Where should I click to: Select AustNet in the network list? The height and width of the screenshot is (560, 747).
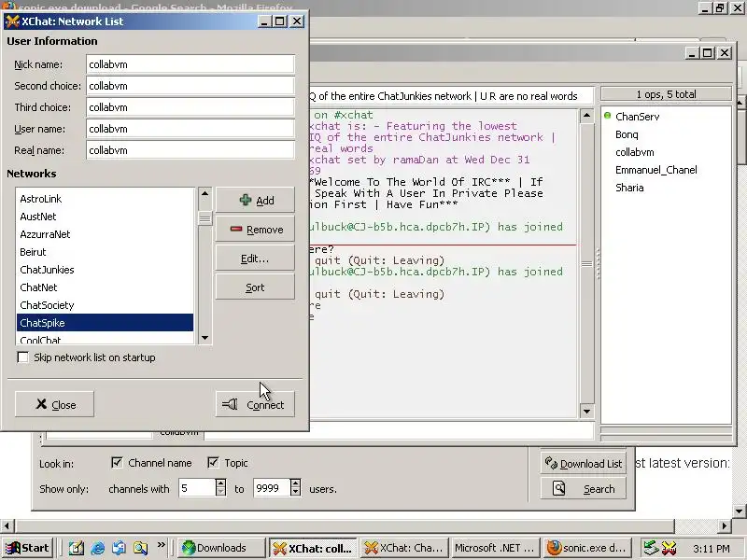coord(105,217)
